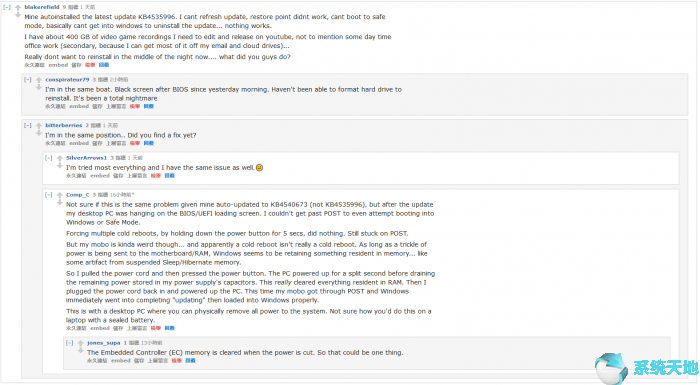Collapse jones_supa's reply
This screenshot has height=385, width=700.
[x=69, y=343]
